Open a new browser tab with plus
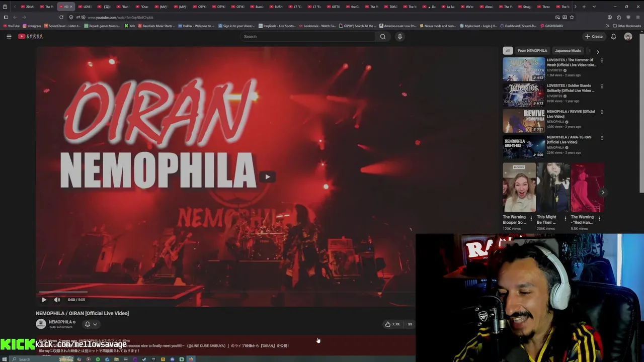 tap(584, 7)
